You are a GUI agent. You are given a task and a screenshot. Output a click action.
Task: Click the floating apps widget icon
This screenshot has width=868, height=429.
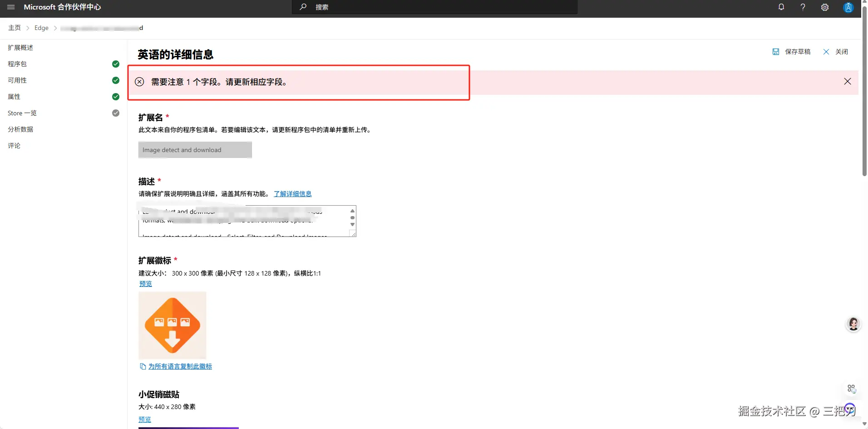pos(852,389)
